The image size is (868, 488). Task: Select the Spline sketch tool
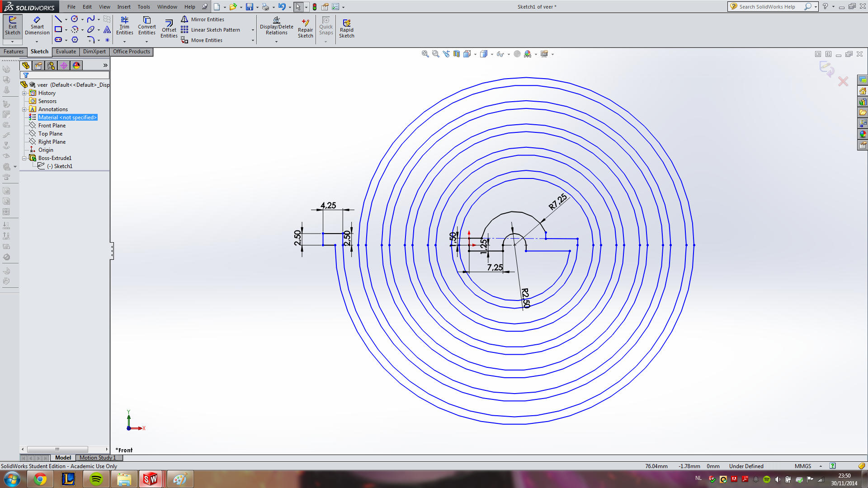tap(91, 19)
